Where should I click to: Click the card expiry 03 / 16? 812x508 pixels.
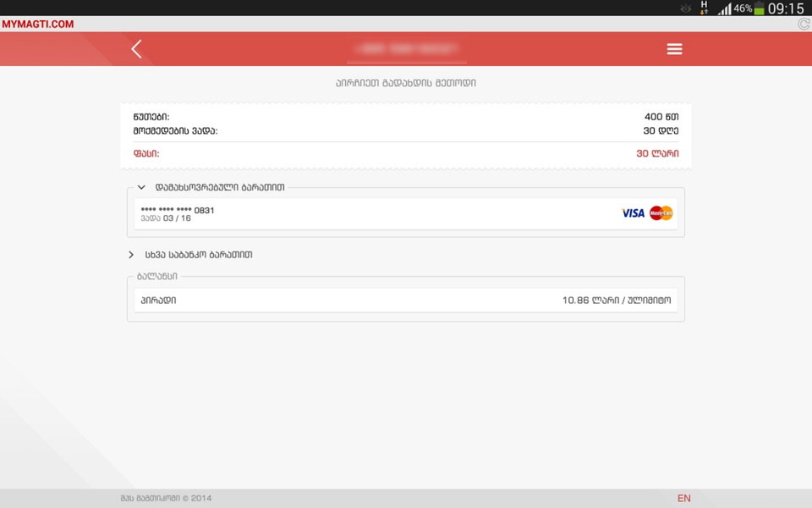tap(177, 218)
